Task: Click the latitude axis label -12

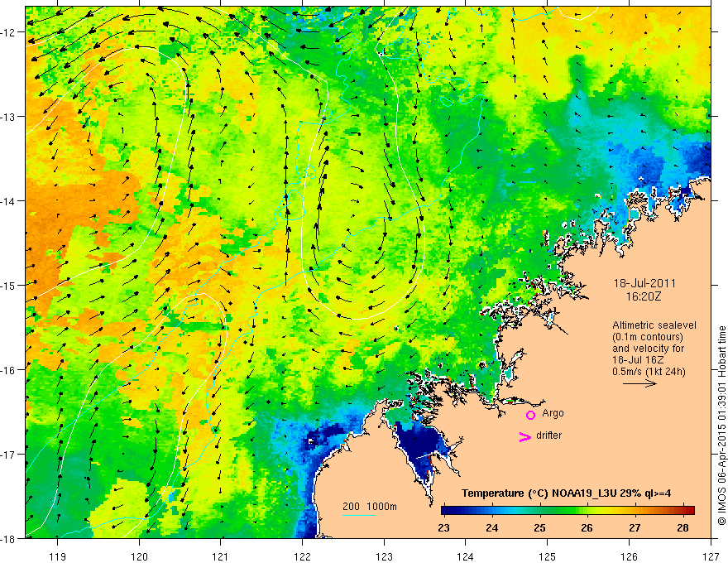Action: click(9, 32)
